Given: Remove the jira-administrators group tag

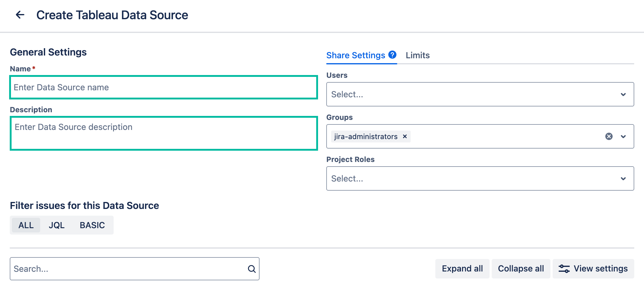Looking at the screenshot, I should coord(405,136).
